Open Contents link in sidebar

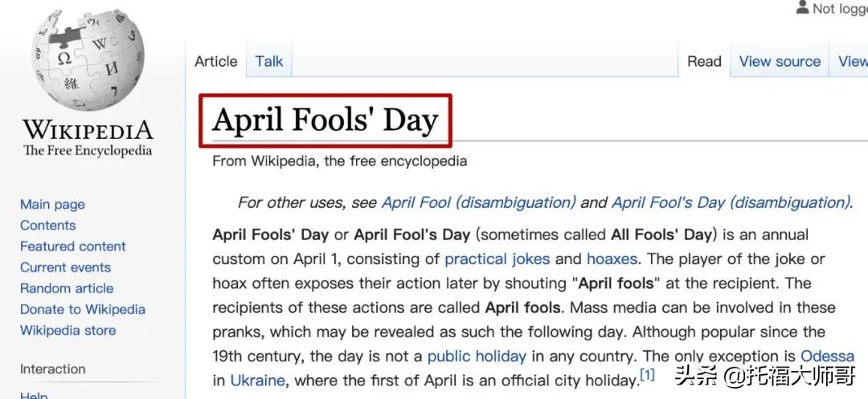(47, 226)
